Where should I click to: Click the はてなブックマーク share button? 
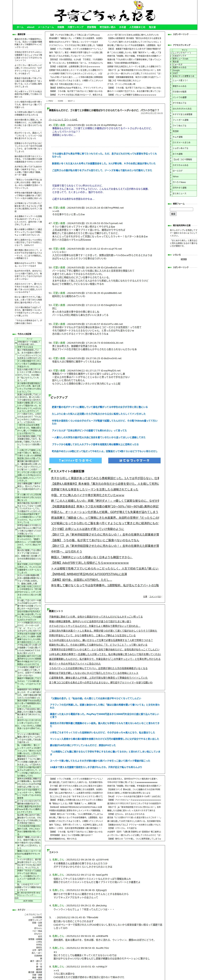pyautogui.click(x=134, y=460)
